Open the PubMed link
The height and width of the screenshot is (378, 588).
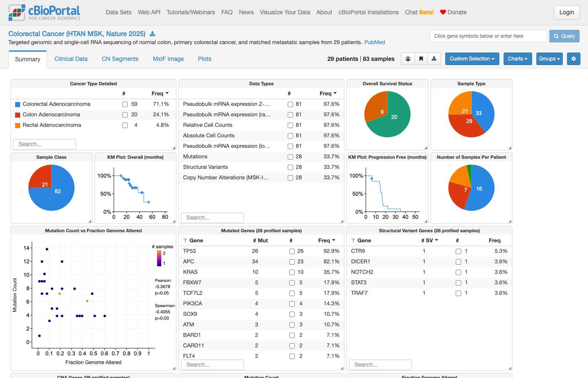pos(375,42)
